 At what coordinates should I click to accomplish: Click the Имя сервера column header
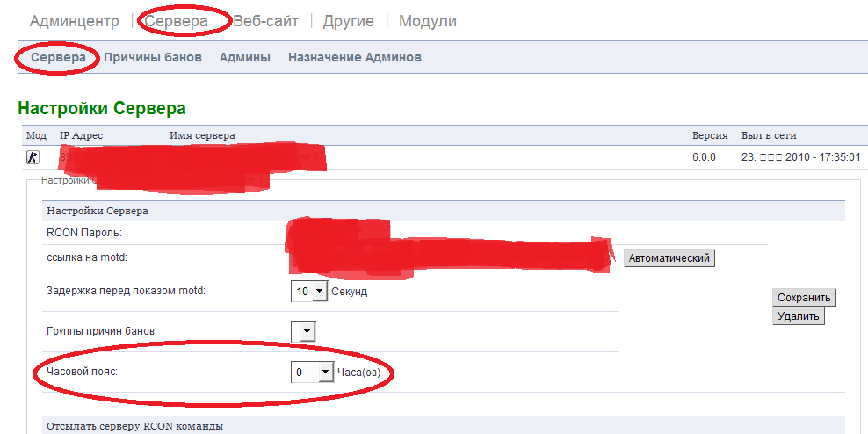pos(202,135)
